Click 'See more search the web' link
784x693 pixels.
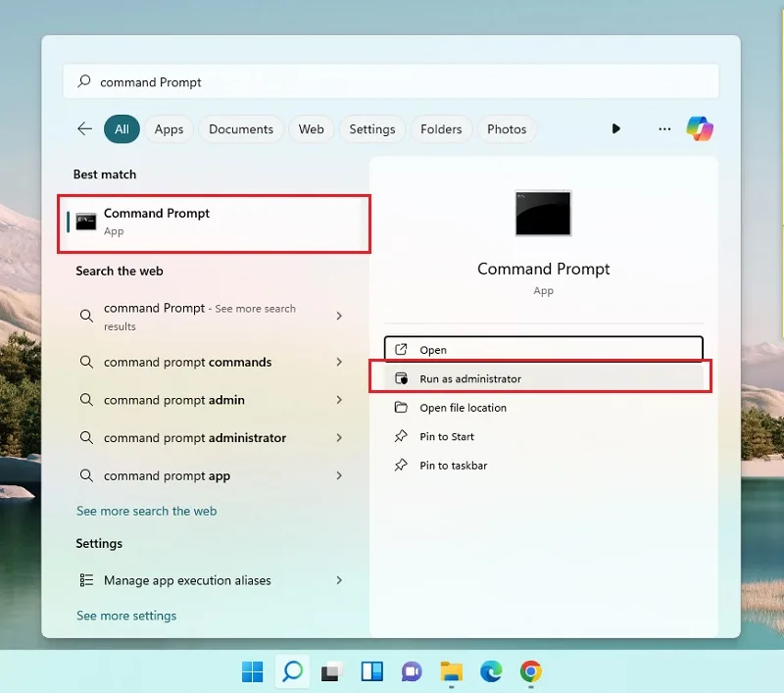click(146, 511)
